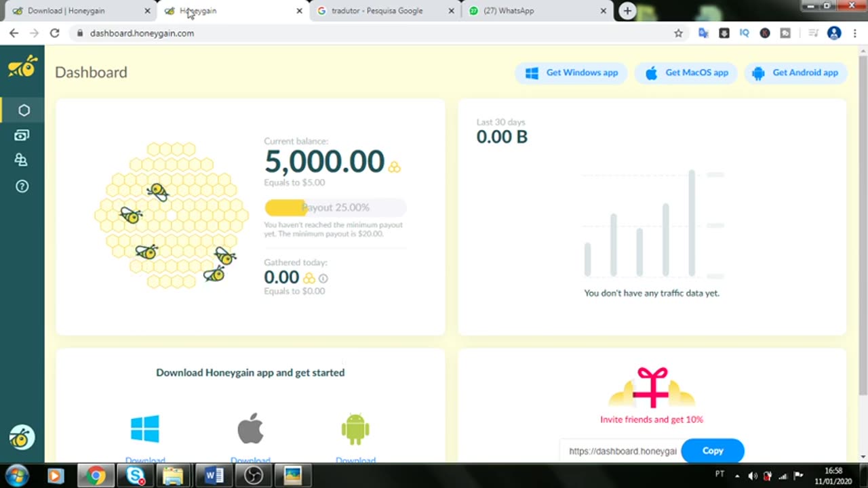Viewport: 868px width, 488px height.
Task: Show hidden tray icons arrow
Action: point(738,476)
